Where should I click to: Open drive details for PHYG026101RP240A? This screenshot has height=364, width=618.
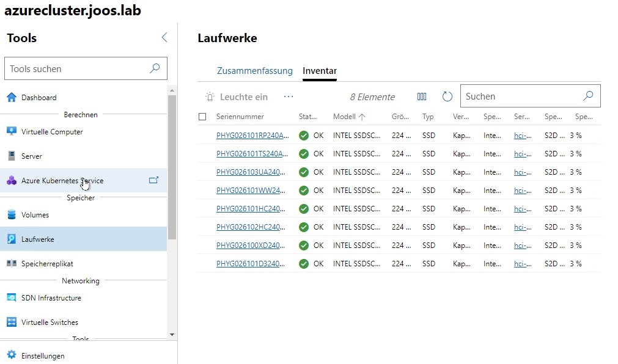coord(252,135)
